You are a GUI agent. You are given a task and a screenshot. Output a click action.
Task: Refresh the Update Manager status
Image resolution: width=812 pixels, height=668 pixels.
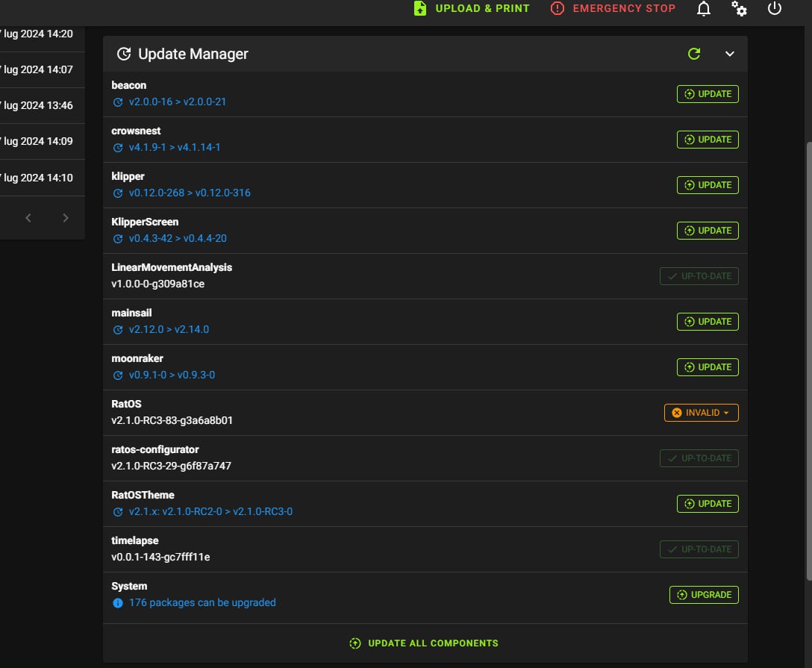[x=694, y=54]
